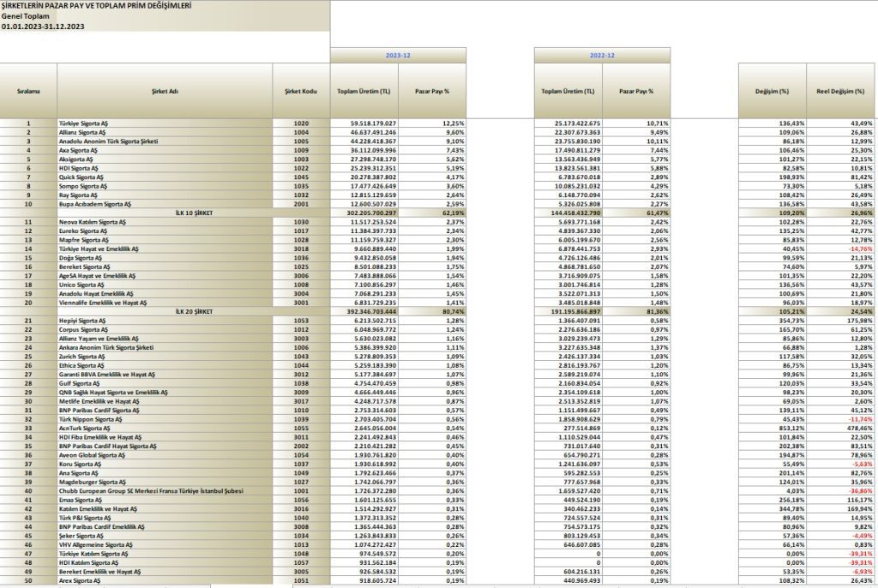Click the Türkiye Sigorta AŞ company name
The image size is (878, 588).
point(83,123)
